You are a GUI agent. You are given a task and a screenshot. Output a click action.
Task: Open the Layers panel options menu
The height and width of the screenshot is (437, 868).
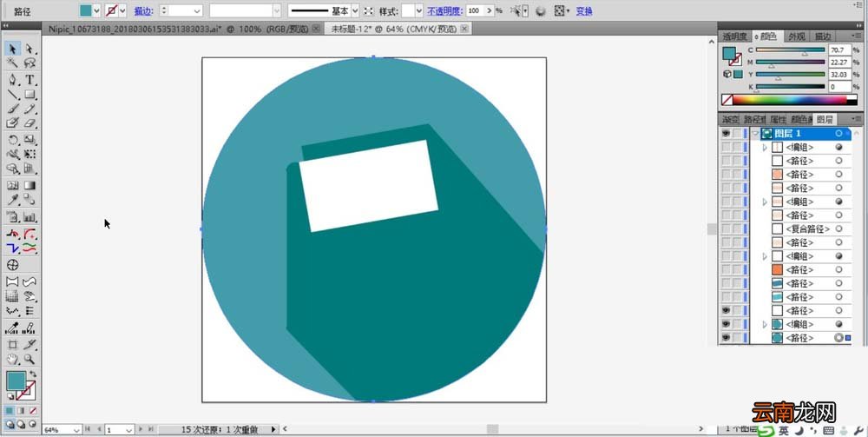[x=858, y=118]
